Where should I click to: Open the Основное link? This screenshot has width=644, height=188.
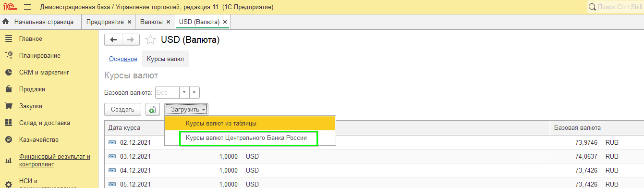pyautogui.click(x=123, y=59)
